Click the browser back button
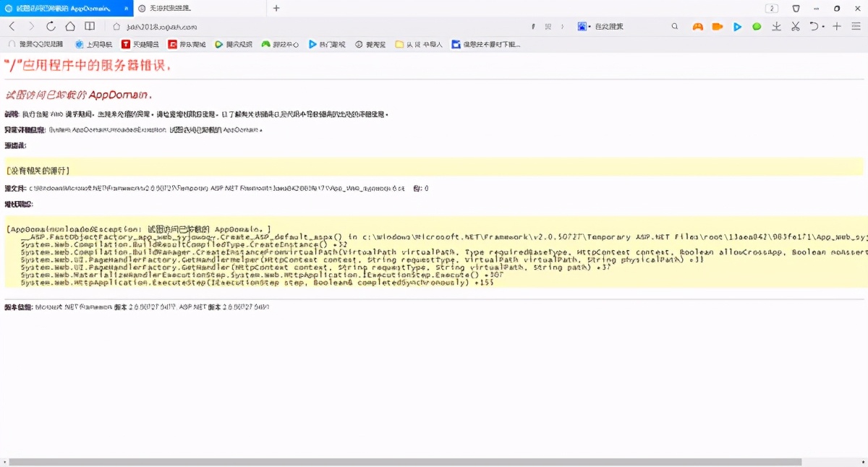The width and height of the screenshot is (868, 467). (12, 26)
